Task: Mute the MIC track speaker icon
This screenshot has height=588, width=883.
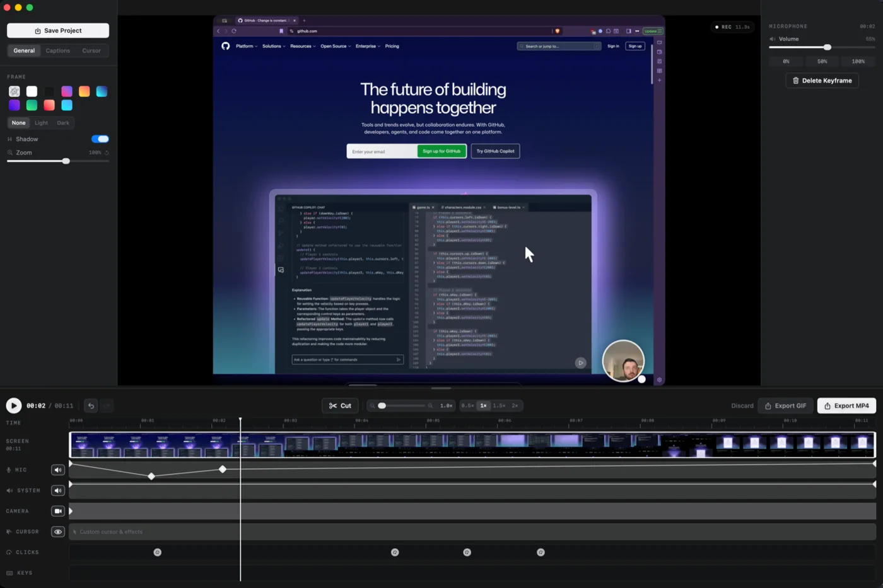Action: [58, 470]
